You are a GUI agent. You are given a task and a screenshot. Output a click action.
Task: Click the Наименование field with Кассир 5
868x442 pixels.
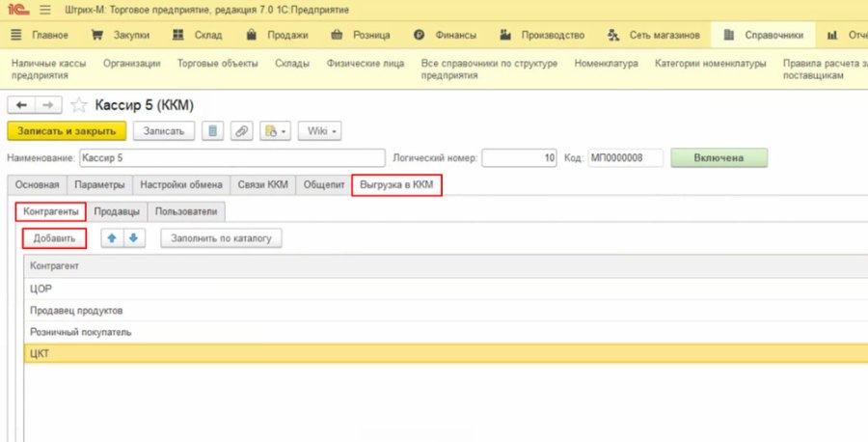point(232,158)
